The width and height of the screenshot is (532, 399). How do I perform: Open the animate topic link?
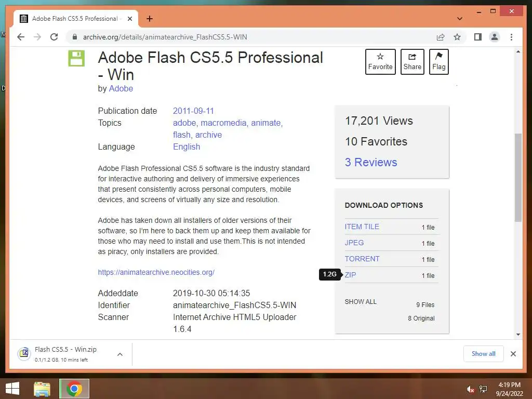tap(266, 123)
